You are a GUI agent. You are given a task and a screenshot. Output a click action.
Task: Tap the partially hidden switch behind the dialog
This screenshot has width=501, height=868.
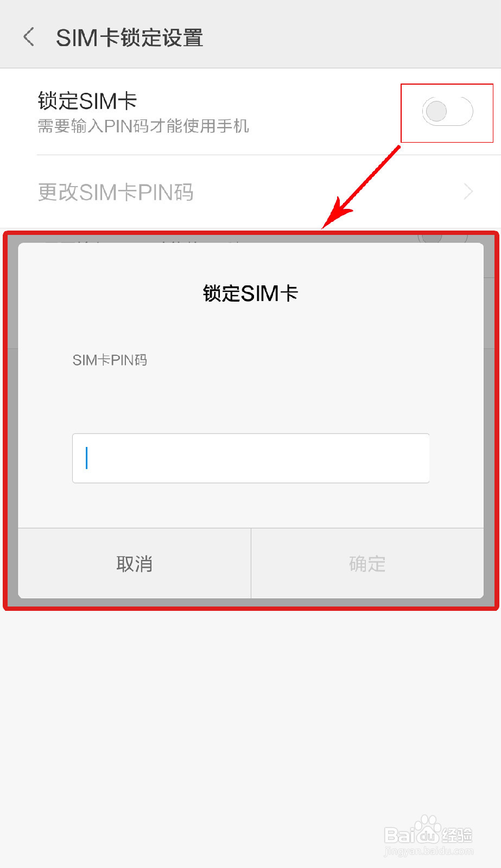tap(442, 237)
